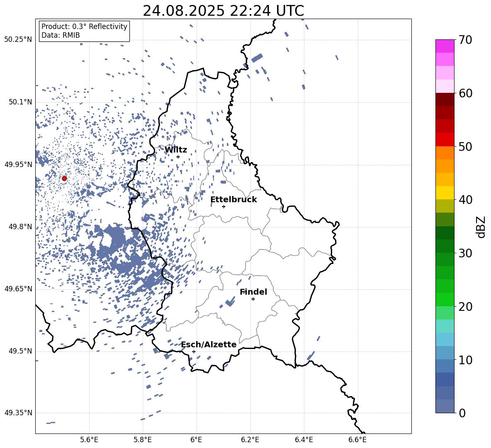Click the 5.6°E longitude label
The height and width of the screenshot is (448, 491).
click(x=89, y=440)
